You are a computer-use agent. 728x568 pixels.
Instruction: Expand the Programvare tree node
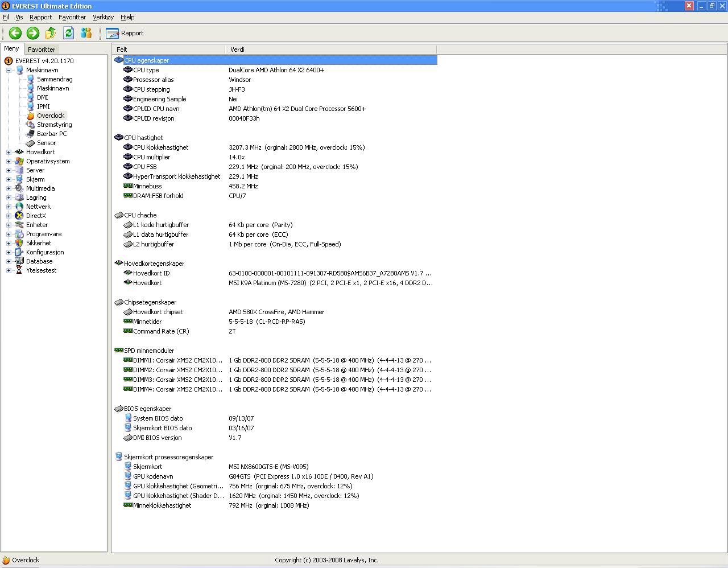point(9,234)
